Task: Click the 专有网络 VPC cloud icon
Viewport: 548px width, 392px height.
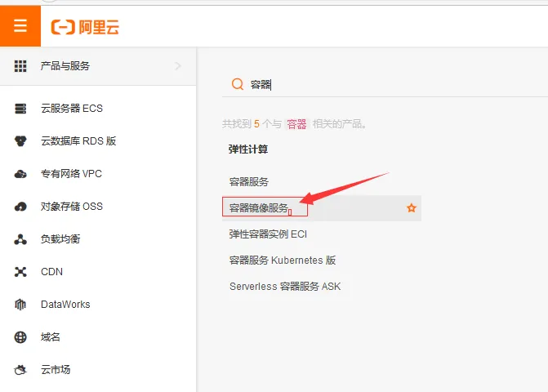Action: [x=20, y=174]
